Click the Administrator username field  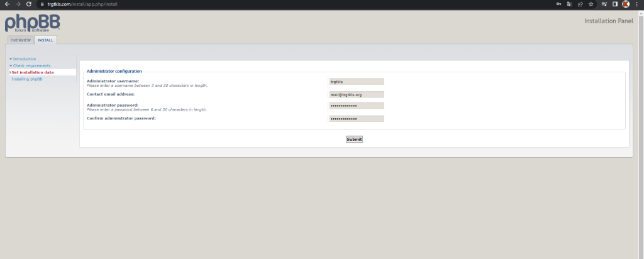[356, 82]
